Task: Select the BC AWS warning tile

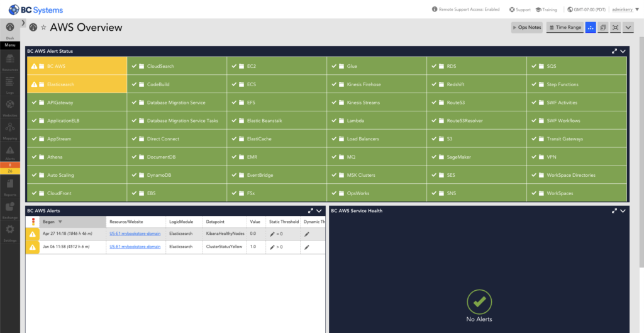Action: tap(77, 65)
